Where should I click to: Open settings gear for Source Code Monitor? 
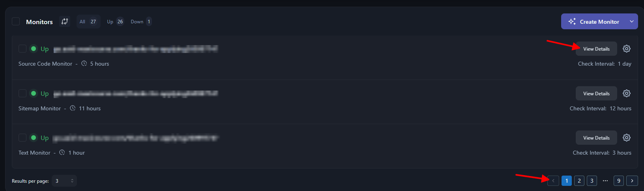627,49
